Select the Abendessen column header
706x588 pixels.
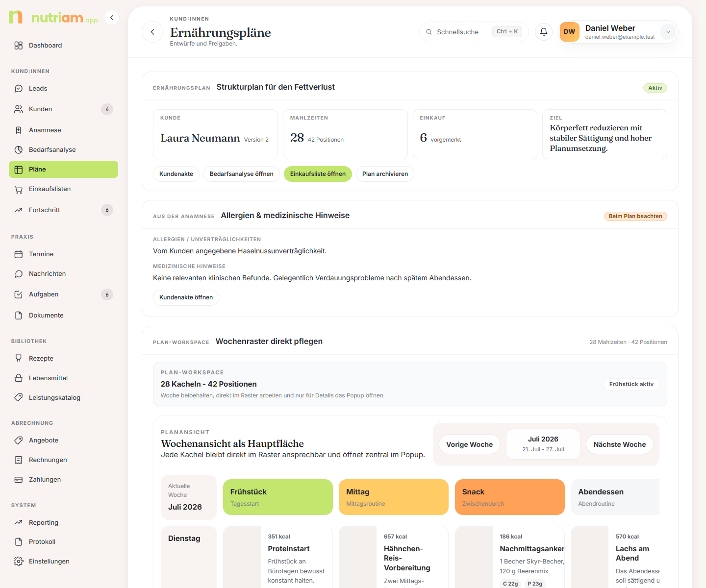click(615, 497)
